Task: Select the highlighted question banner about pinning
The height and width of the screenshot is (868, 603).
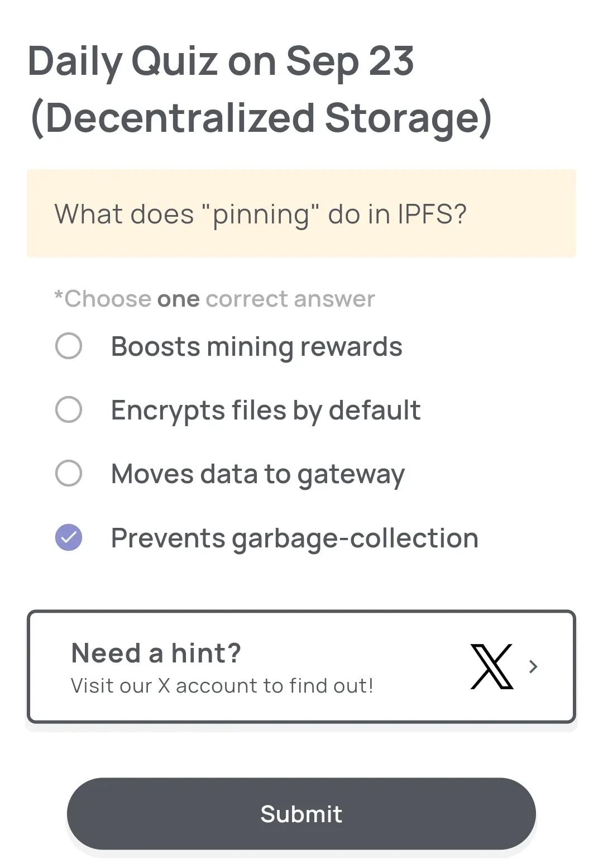Action: pos(301,213)
